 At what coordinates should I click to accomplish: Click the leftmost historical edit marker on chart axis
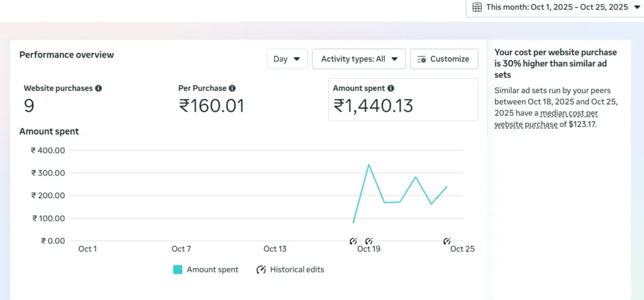coord(353,241)
